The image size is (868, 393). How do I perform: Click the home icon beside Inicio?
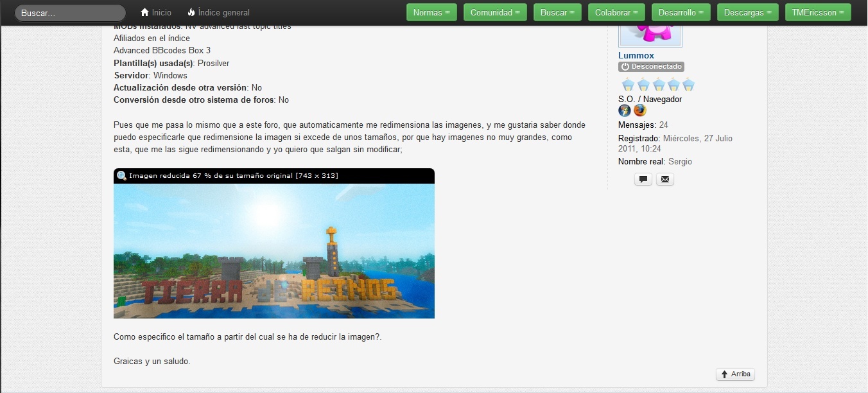(x=144, y=12)
